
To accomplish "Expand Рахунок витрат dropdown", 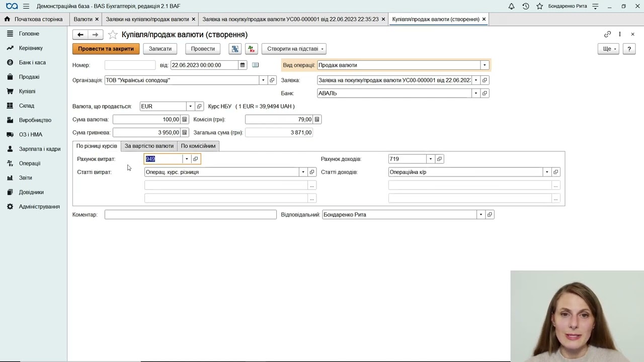I will (187, 159).
